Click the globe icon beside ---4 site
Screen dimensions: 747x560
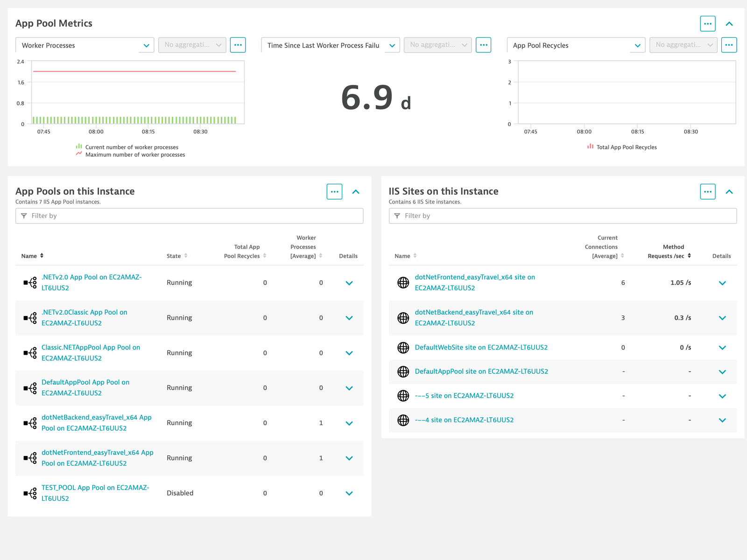pyautogui.click(x=403, y=420)
